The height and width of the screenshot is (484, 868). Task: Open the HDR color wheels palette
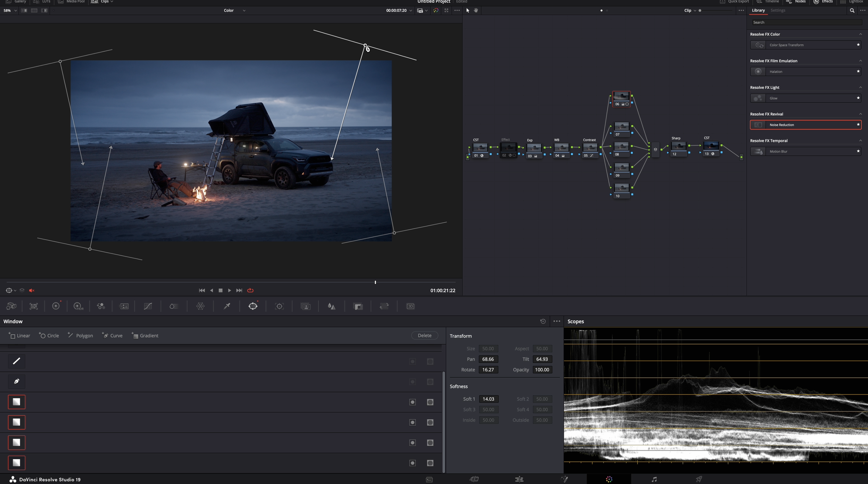click(x=78, y=306)
